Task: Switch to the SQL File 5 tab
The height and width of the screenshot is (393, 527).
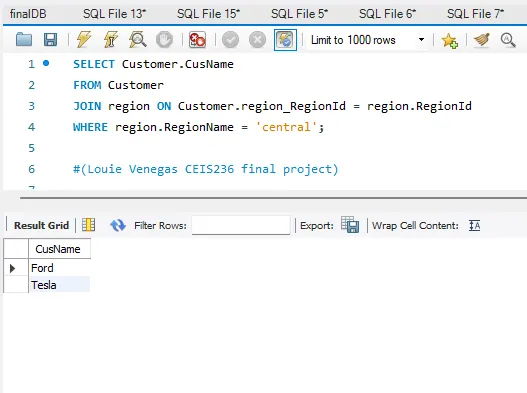Action: click(299, 14)
